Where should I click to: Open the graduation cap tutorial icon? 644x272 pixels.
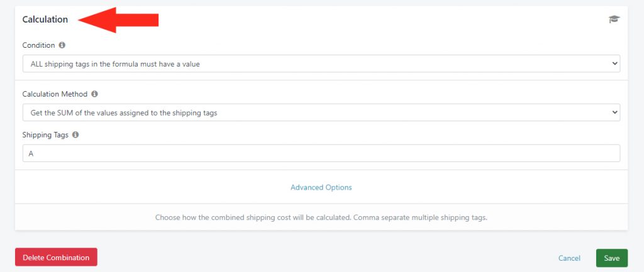tap(614, 19)
